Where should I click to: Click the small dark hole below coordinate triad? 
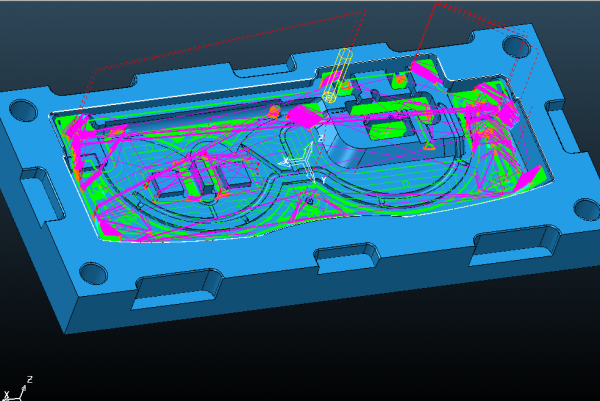tap(310, 201)
